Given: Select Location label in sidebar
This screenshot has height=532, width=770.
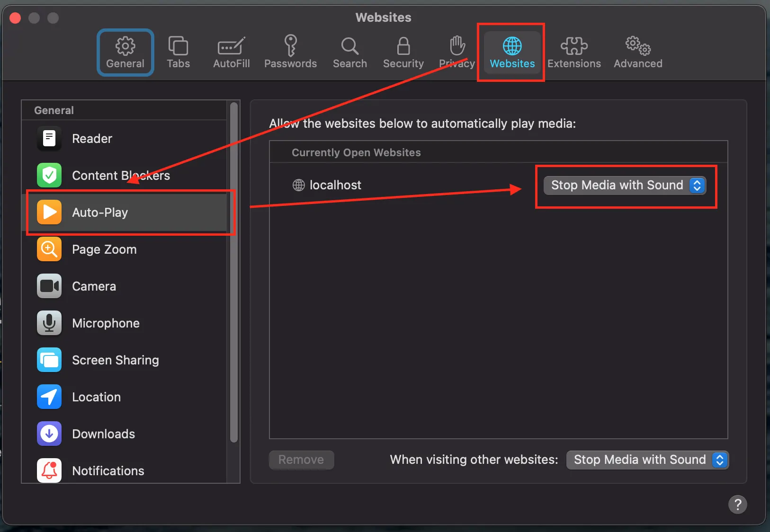Looking at the screenshot, I should pyautogui.click(x=96, y=397).
